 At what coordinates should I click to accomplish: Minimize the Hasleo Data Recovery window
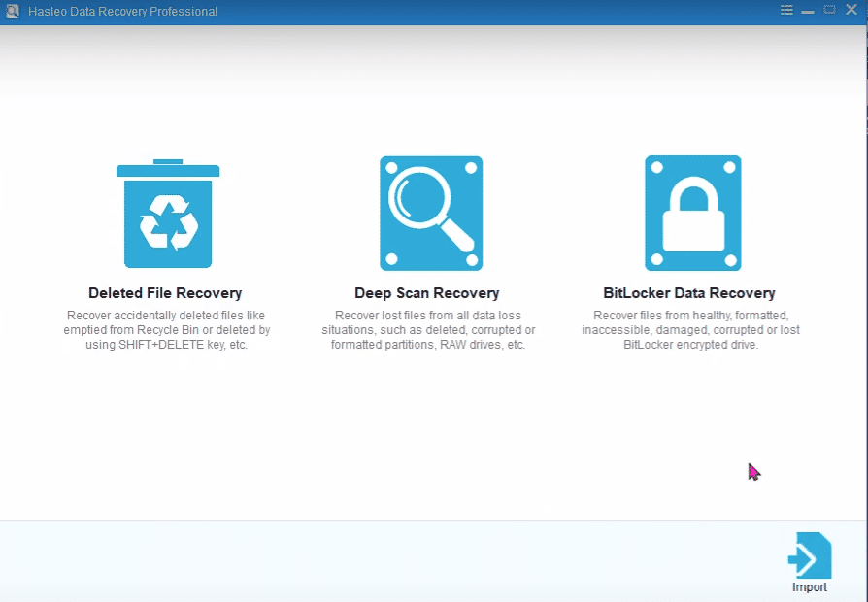(808, 11)
